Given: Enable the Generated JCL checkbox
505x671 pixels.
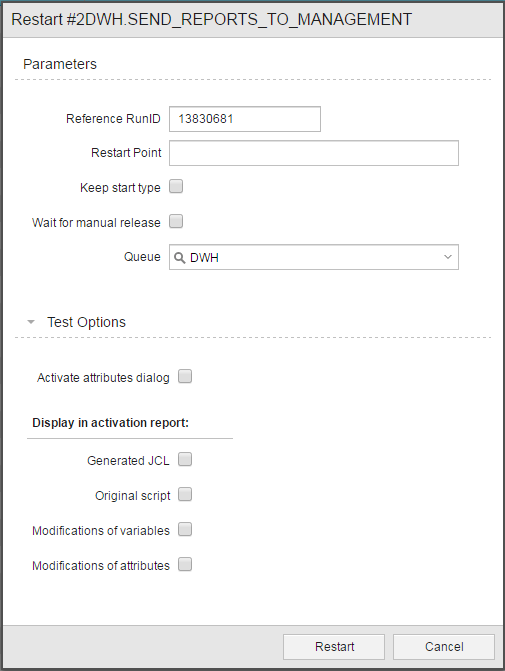Looking at the screenshot, I should pos(185,459).
